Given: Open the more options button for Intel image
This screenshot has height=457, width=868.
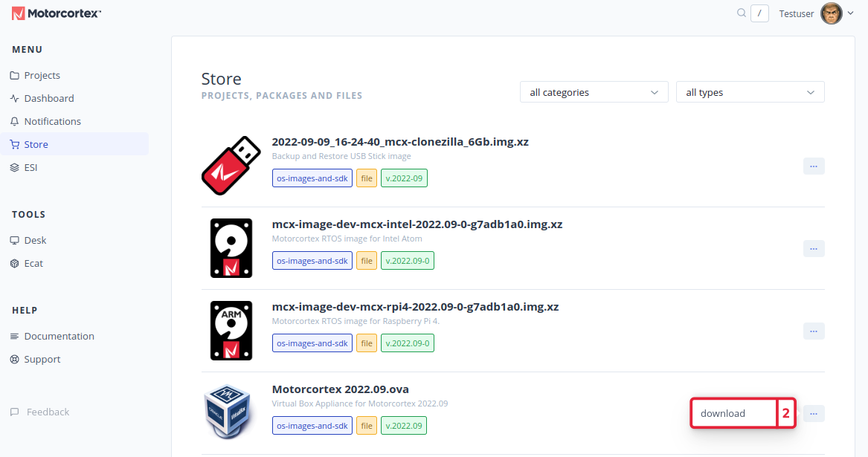Looking at the screenshot, I should click(x=814, y=248).
